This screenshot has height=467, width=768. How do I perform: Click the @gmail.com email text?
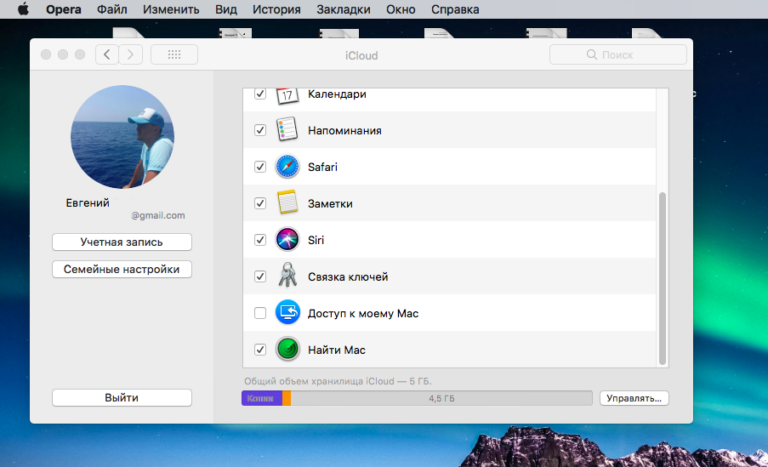tap(158, 215)
